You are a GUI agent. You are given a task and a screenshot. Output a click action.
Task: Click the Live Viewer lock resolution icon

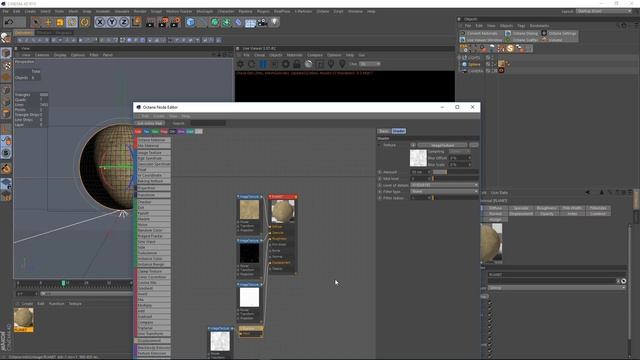[x=297, y=64]
